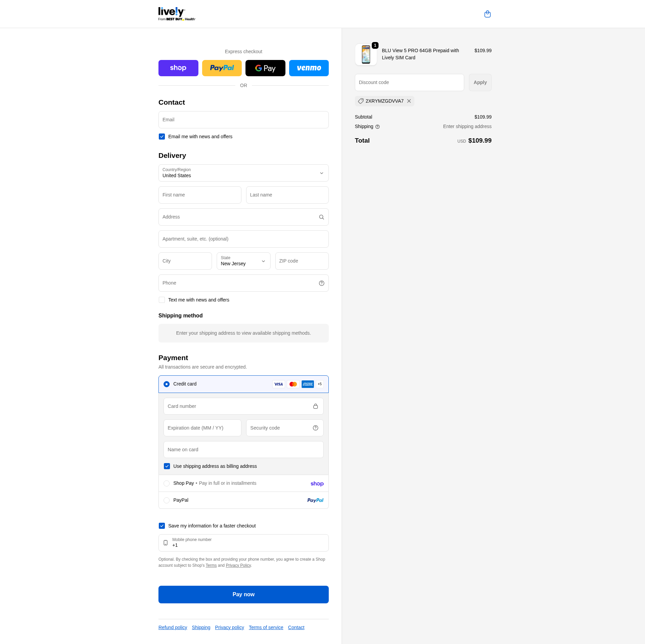Viewport: 645px width, 644px height.
Task: Uncheck Use shipping address as billing address
Action: 167,466
